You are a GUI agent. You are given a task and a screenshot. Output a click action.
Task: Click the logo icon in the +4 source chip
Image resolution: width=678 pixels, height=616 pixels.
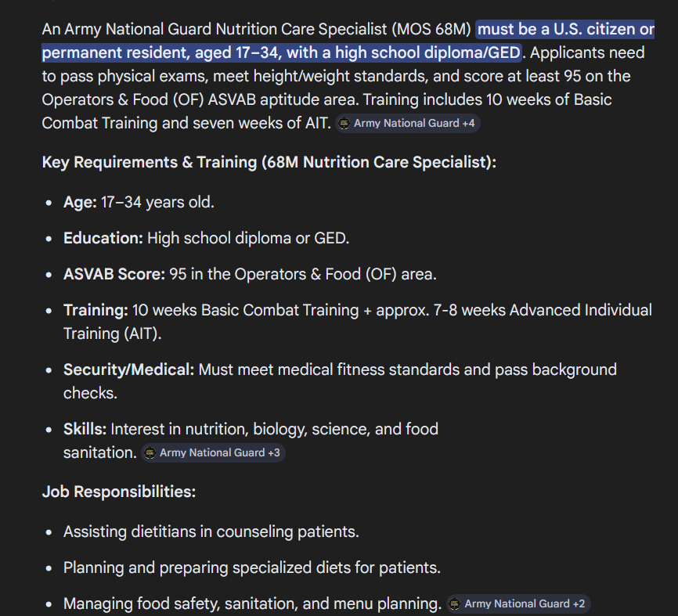pos(344,124)
